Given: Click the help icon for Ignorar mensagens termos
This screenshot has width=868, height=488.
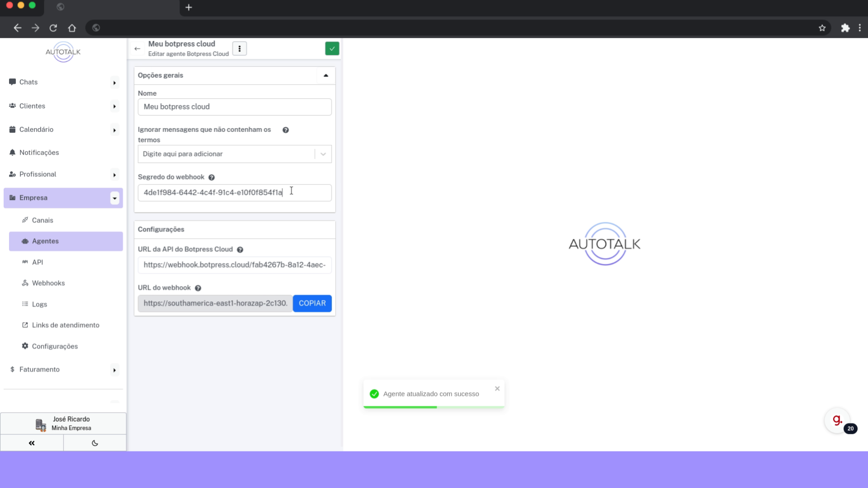Looking at the screenshot, I should pyautogui.click(x=286, y=130).
